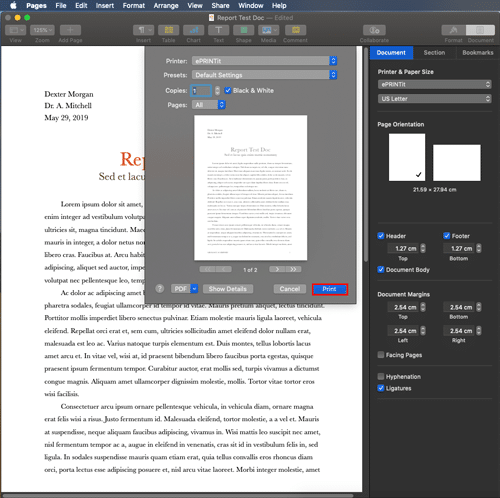The height and width of the screenshot is (498, 500).
Task: Uncheck the Header checkbox
Action: click(381, 236)
